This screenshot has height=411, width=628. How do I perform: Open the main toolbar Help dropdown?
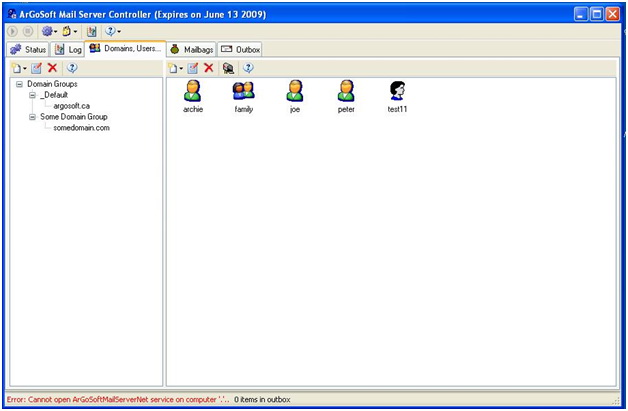click(x=113, y=31)
